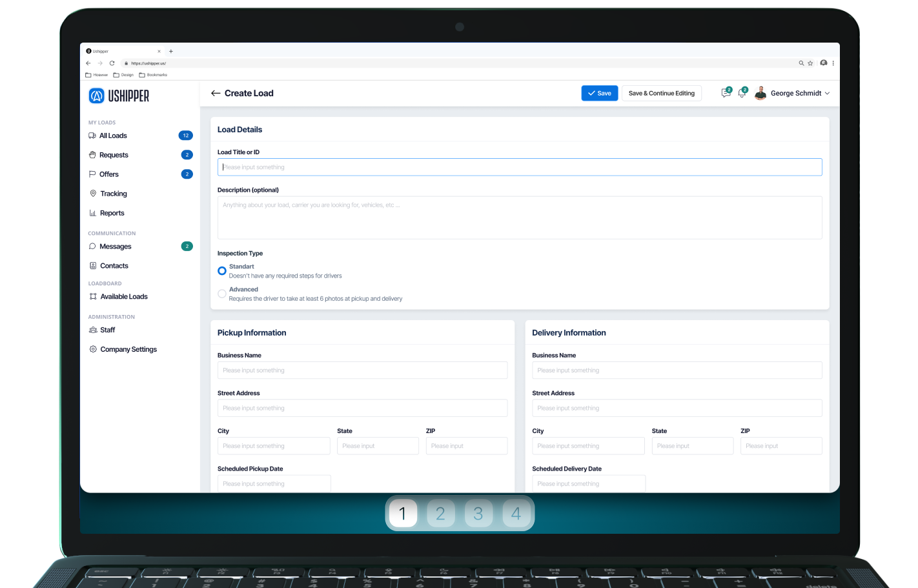This screenshot has height=588, width=918.
Task: Go to All Loads in sidebar
Action: point(113,136)
